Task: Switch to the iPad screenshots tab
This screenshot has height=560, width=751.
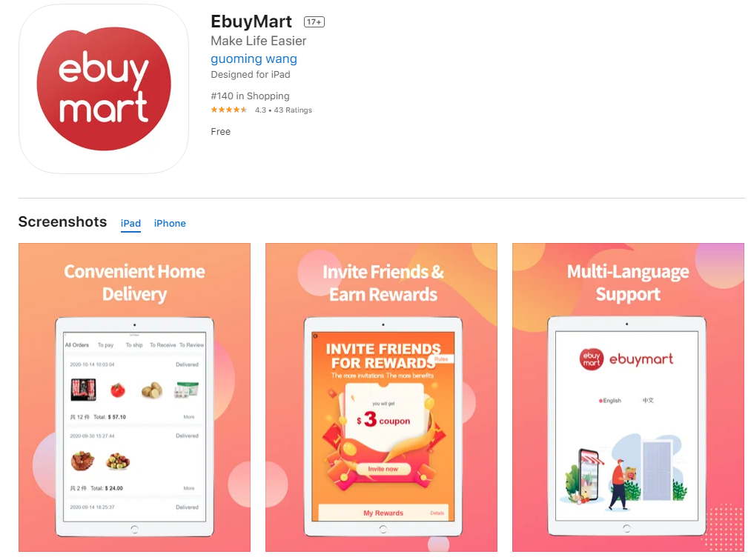Action: [x=130, y=224]
